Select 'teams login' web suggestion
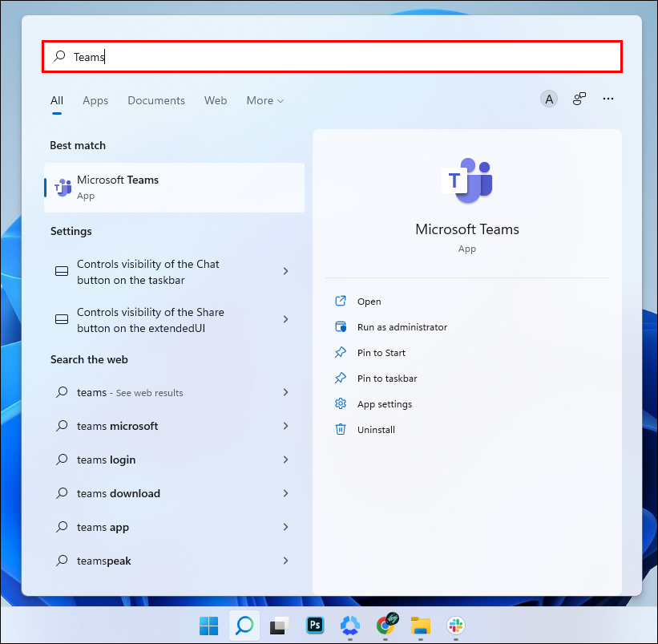Screen dimensions: 658x644 [x=174, y=460]
